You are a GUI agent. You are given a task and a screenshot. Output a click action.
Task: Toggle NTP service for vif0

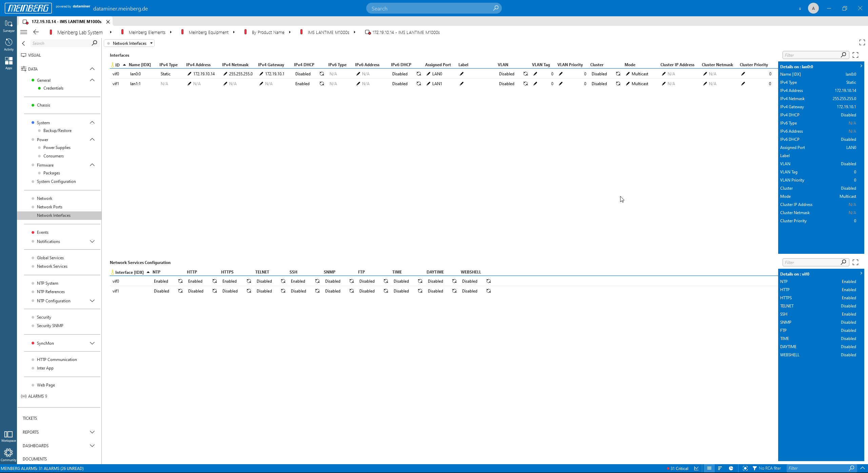180,281
